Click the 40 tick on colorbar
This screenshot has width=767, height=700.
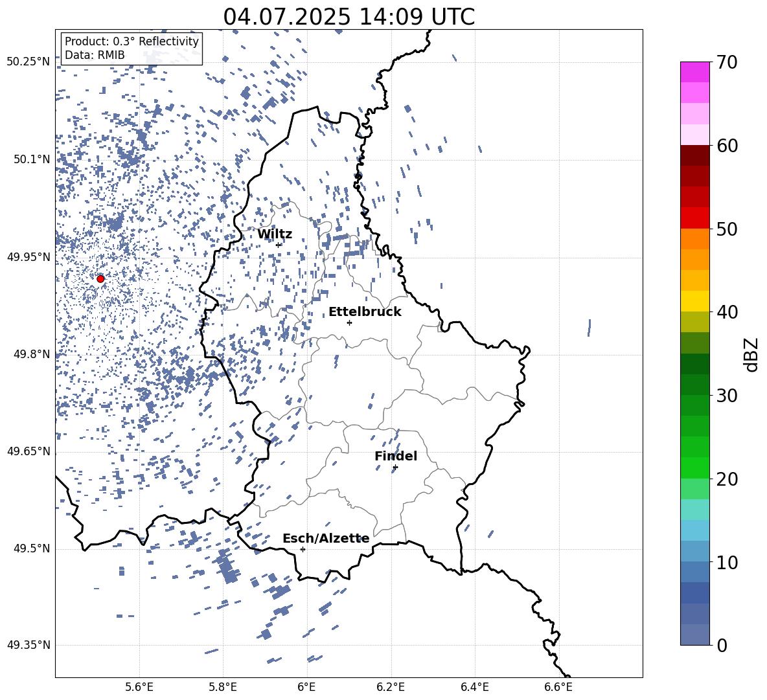click(x=727, y=312)
